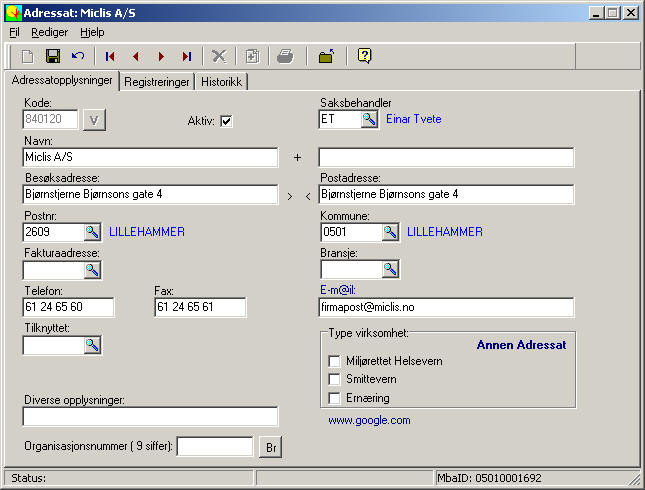This screenshot has width=645, height=490.
Task: Create a new record with blank page icon
Action: 28,56
